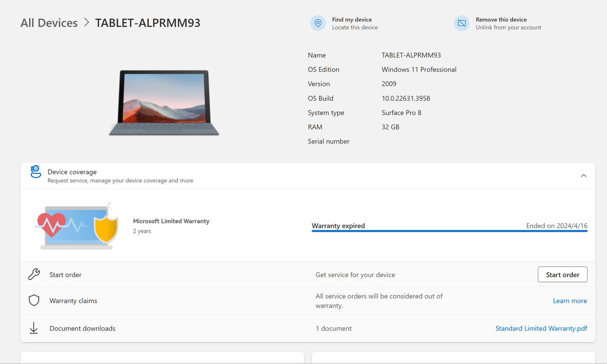Screen dimensions: 607x364
Task: Select the Version value 2009
Action: (389, 84)
